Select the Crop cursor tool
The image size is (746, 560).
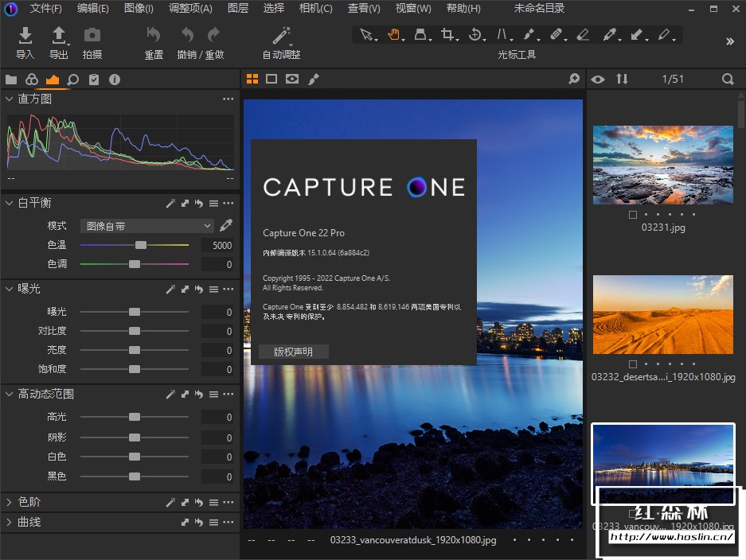[x=448, y=35]
